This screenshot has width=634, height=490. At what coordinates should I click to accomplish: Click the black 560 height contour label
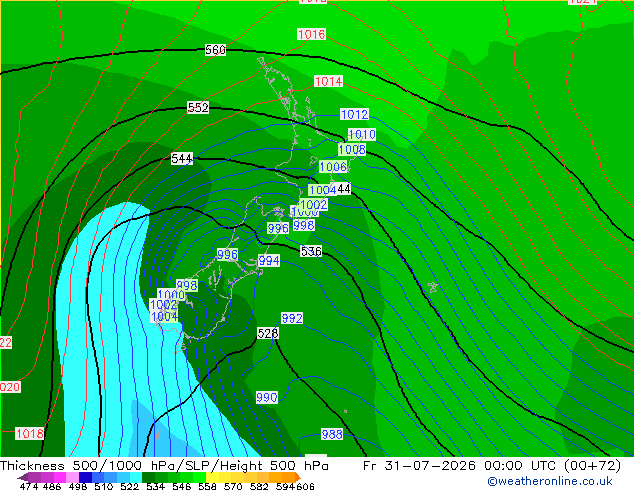[x=215, y=50]
